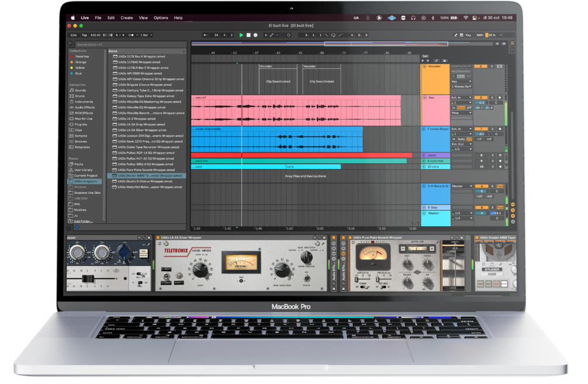Unfold the Llums track
The height and width of the screenshot is (384, 588).
point(424,155)
